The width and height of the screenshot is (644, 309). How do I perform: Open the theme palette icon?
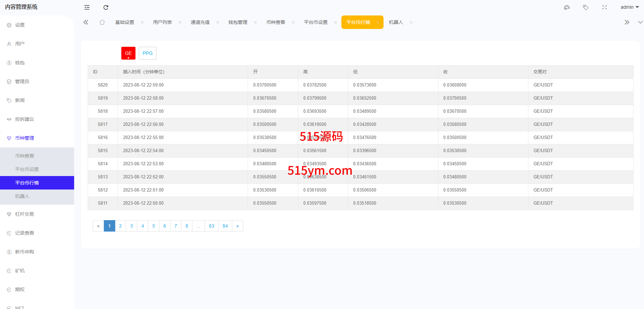tap(567, 7)
